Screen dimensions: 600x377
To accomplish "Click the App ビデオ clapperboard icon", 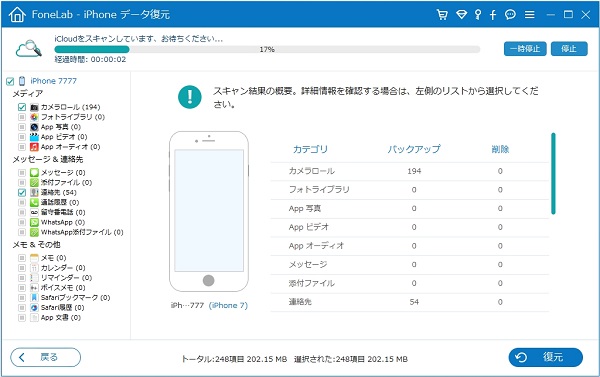I will pos(34,137).
